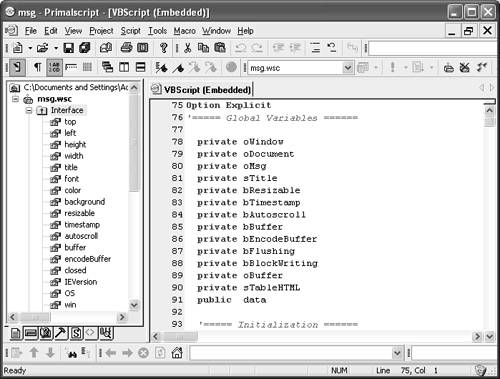Click the binoculars Find icon
Viewport: 500px width, 379px height.
(x=72, y=353)
